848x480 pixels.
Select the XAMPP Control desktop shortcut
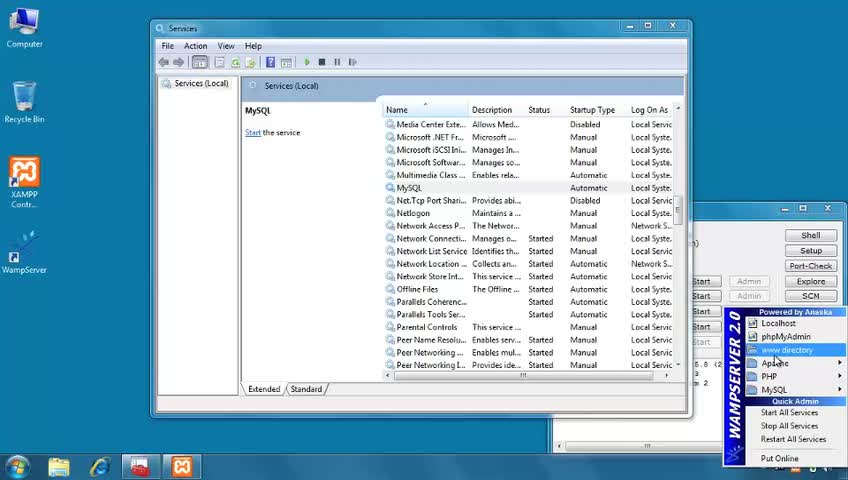point(24,182)
